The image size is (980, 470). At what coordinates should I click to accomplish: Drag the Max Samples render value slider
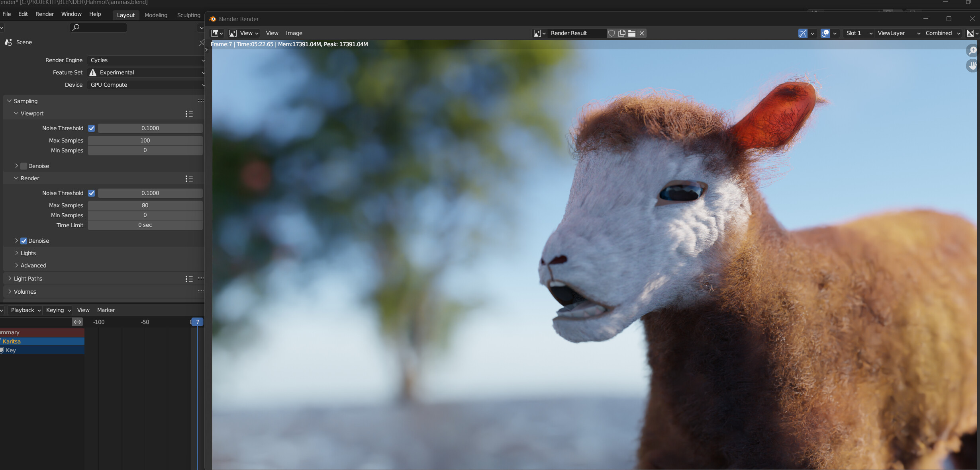coord(144,205)
